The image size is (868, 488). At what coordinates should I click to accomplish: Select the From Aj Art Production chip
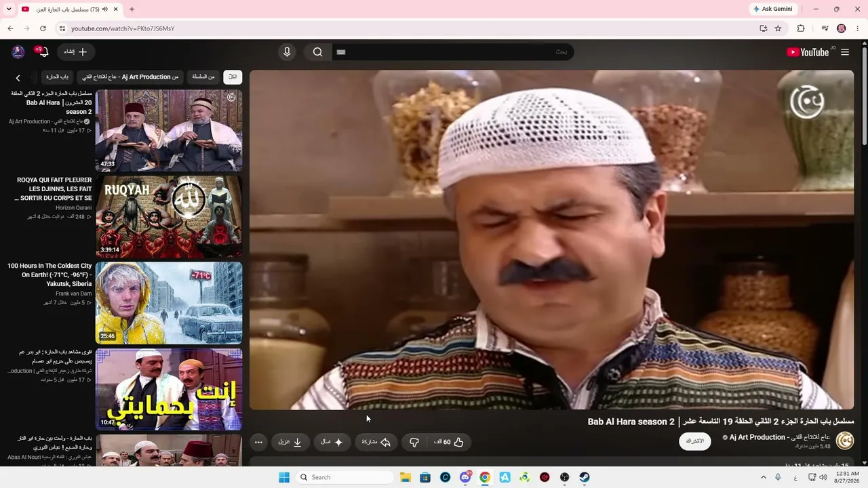pos(130,77)
